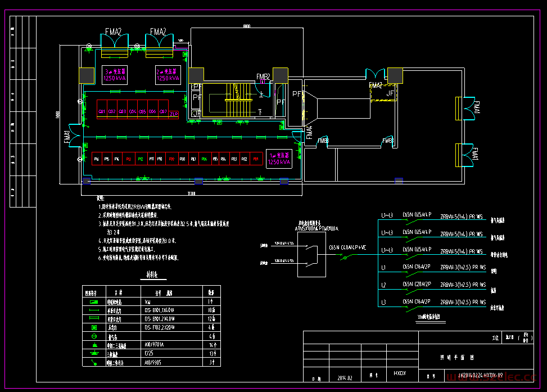Click the 3# transformer 1250 kVA block

coord(114,75)
